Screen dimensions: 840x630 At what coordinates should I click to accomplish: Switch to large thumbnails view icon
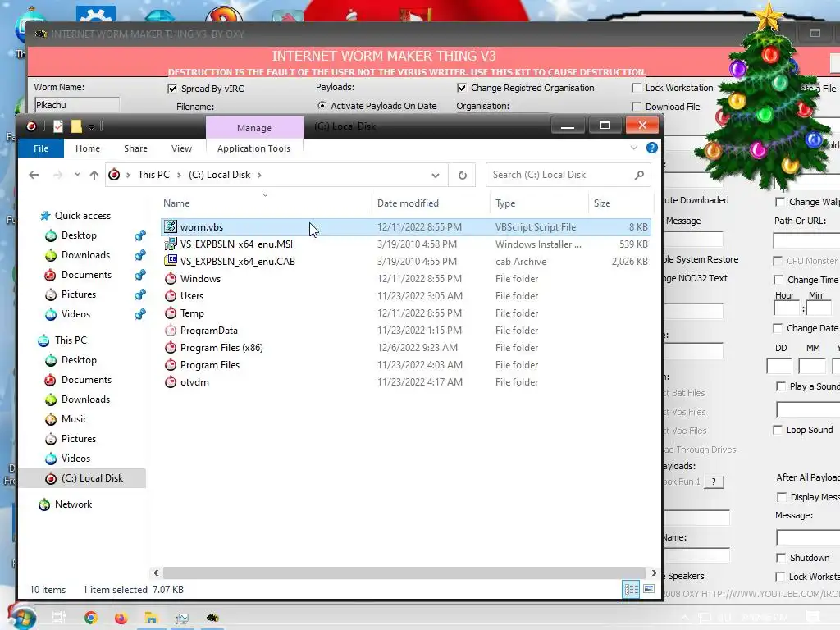649,589
